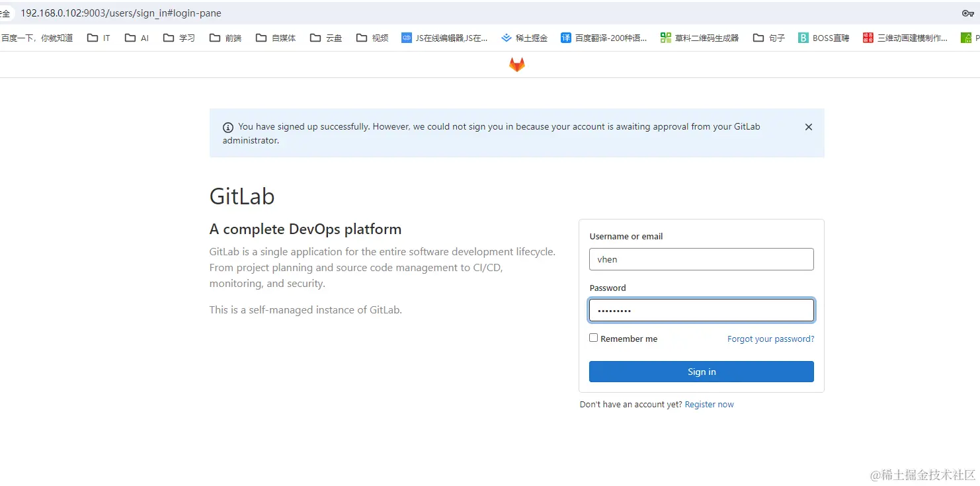
Task: Click the Username or email label
Action: click(x=626, y=236)
